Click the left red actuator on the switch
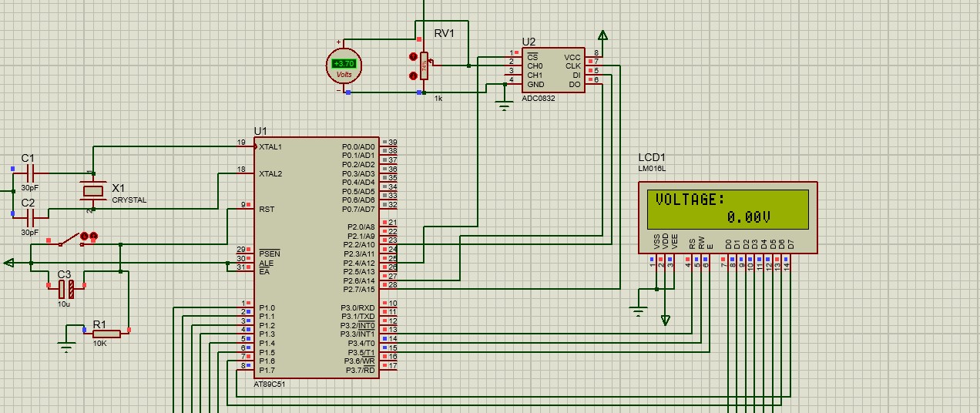This screenshot has height=413, width=980. point(84,236)
